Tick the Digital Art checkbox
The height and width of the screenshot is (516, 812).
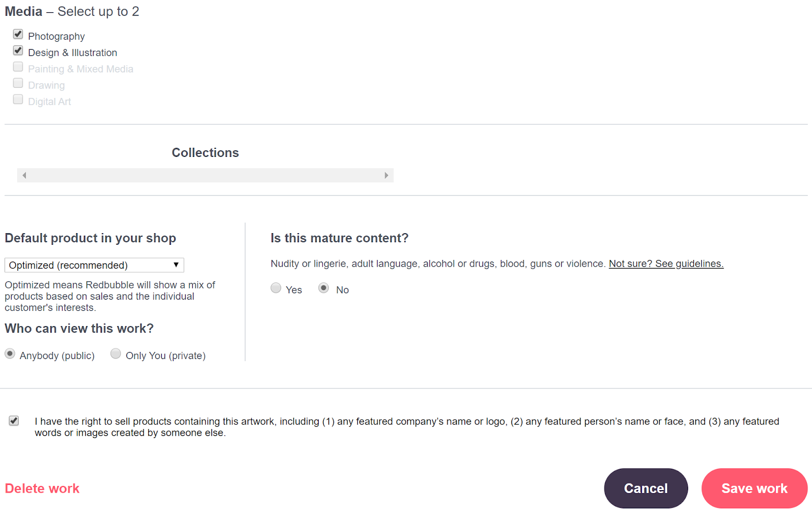pyautogui.click(x=18, y=100)
